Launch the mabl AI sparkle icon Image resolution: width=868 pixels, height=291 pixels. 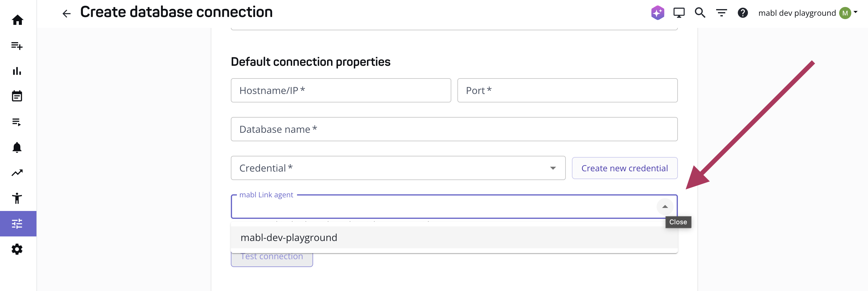point(658,12)
